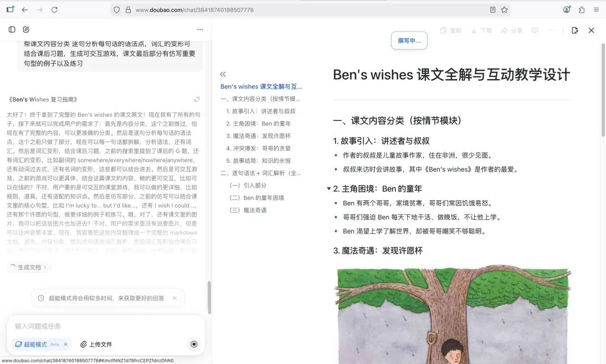Click bullet 叔叔来访时会讲故事
The height and width of the screenshot is (364, 606).
[431, 169]
